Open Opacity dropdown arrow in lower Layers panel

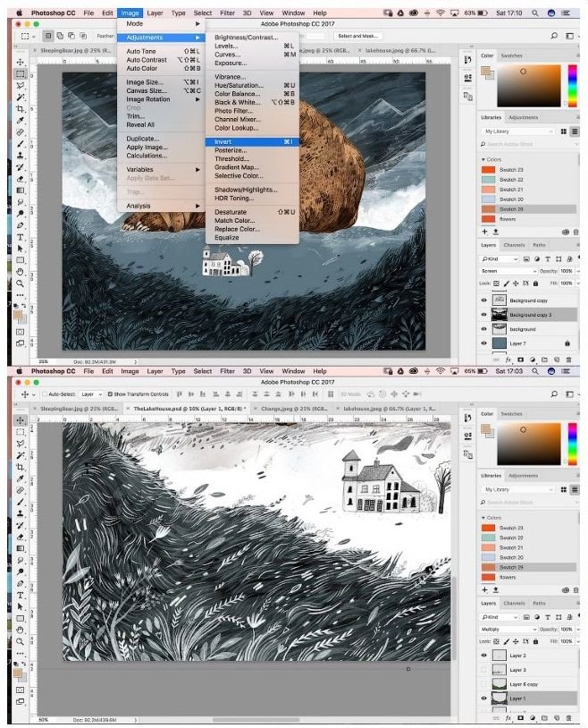578,629
